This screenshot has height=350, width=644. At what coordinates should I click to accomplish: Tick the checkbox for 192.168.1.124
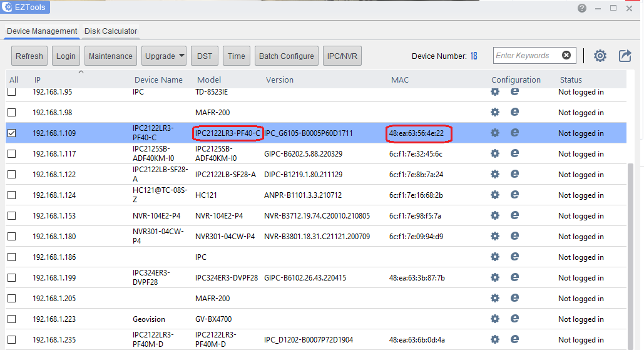tap(12, 195)
